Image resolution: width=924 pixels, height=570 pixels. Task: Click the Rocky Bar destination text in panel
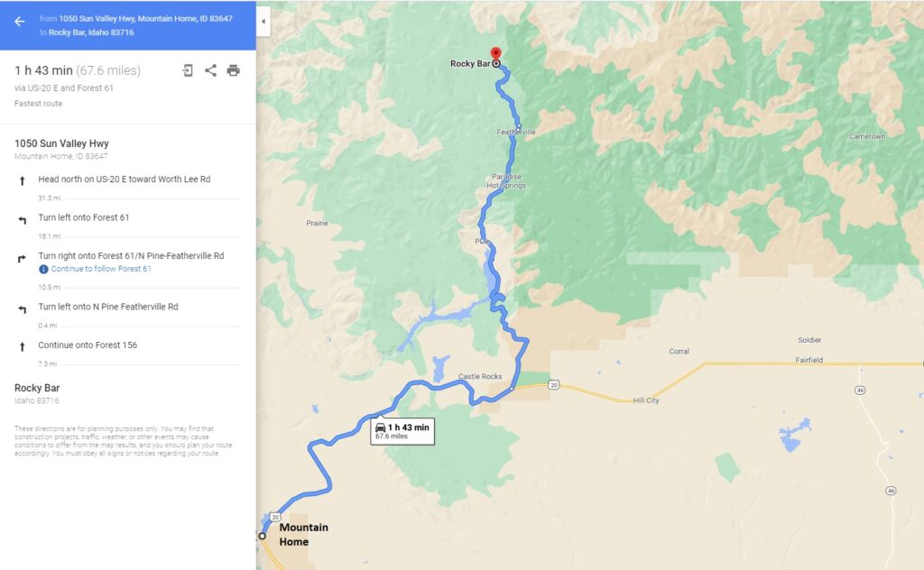37,388
